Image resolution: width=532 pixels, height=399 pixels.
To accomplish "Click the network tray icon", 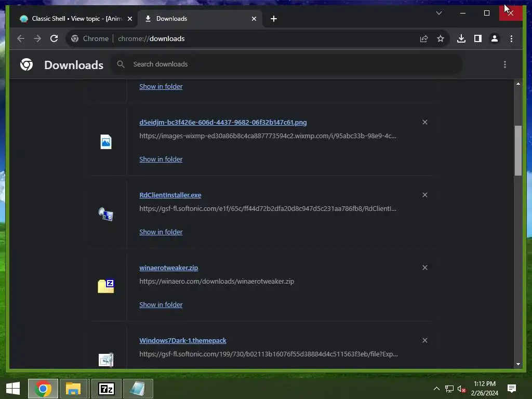I will [x=449, y=389].
